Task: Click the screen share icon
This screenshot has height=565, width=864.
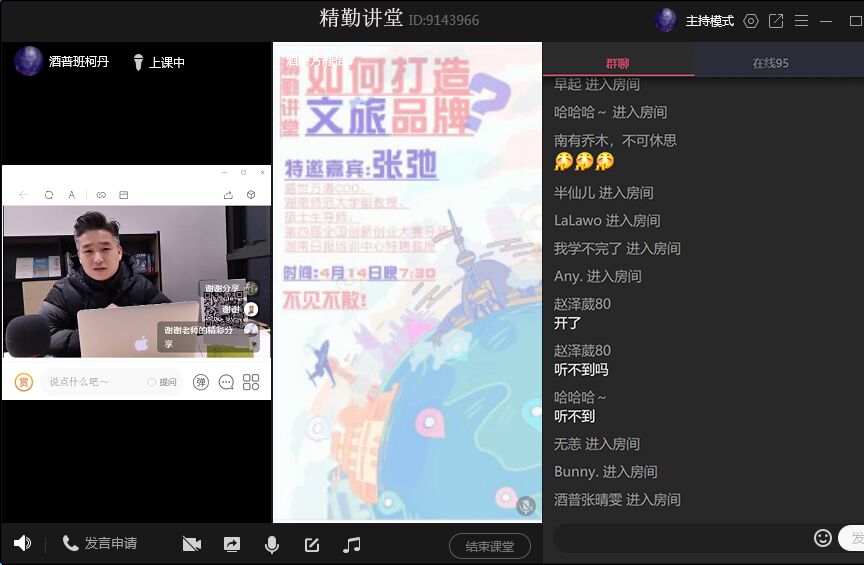Action: pos(232,544)
